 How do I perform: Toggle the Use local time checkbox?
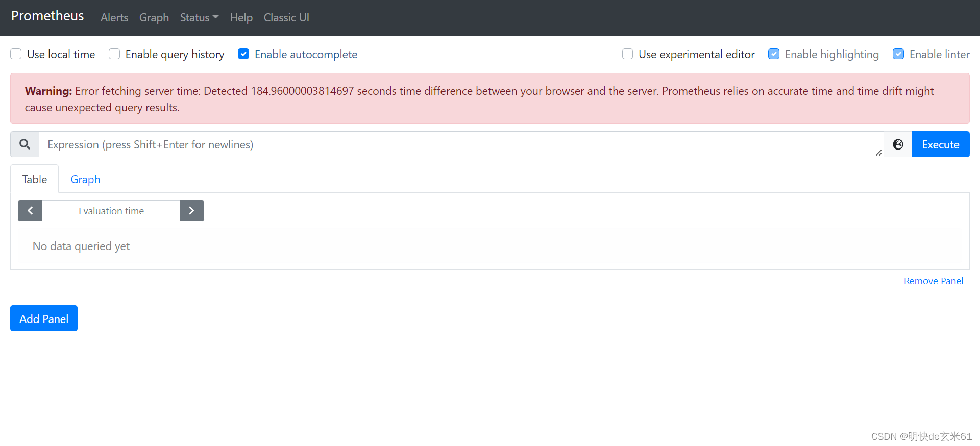pos(16,54)
